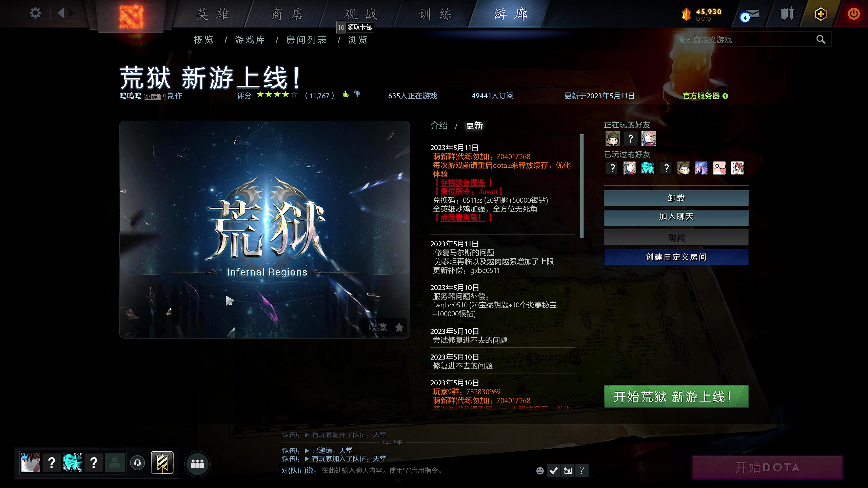
Task: Click the empty party slot
Action: click(x=115, y=462)
